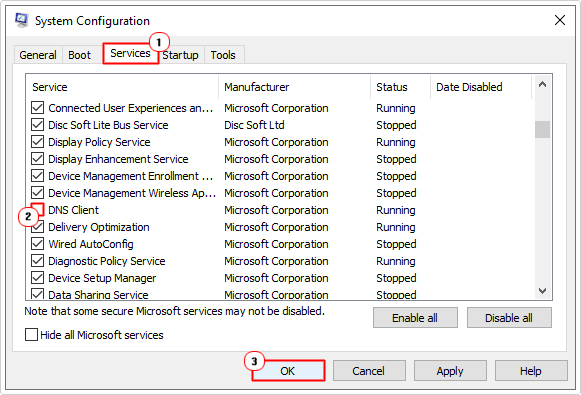Close the System Configuration window
This screenshot has height=395, width=581.
pos(560,20)
